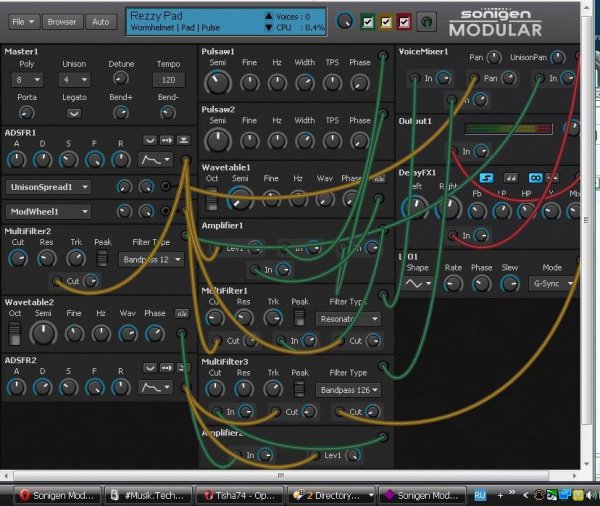Open the File menu
Image resolution: width=600 pixels, height=506 pixels.
[23, 22]
